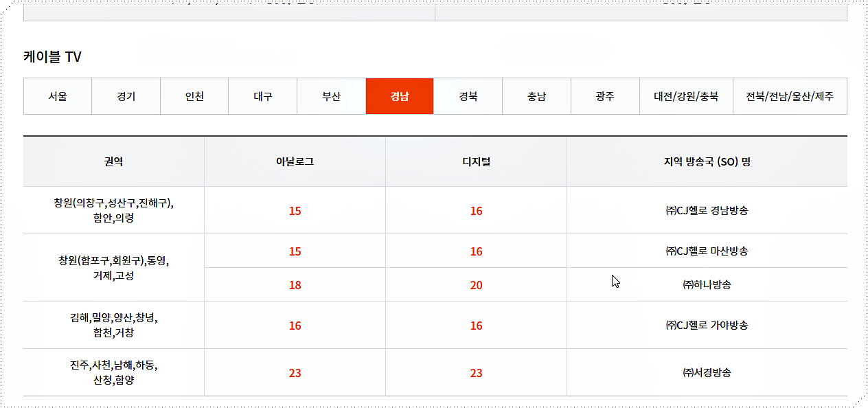Image resolution: width=868 pixels, height=408 pixels.
Task: Click the 권역 column header
Action: [x=113, y=161]
